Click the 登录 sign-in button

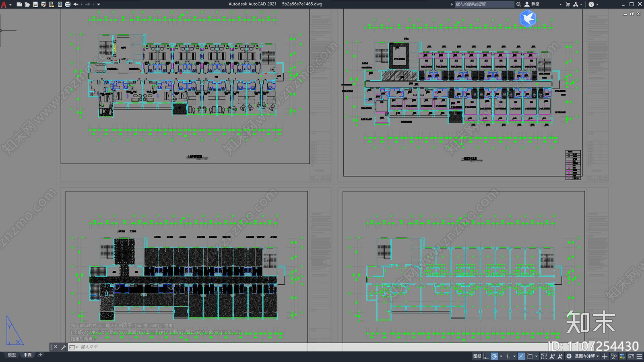pyautogui.click(x=535, y=4)
